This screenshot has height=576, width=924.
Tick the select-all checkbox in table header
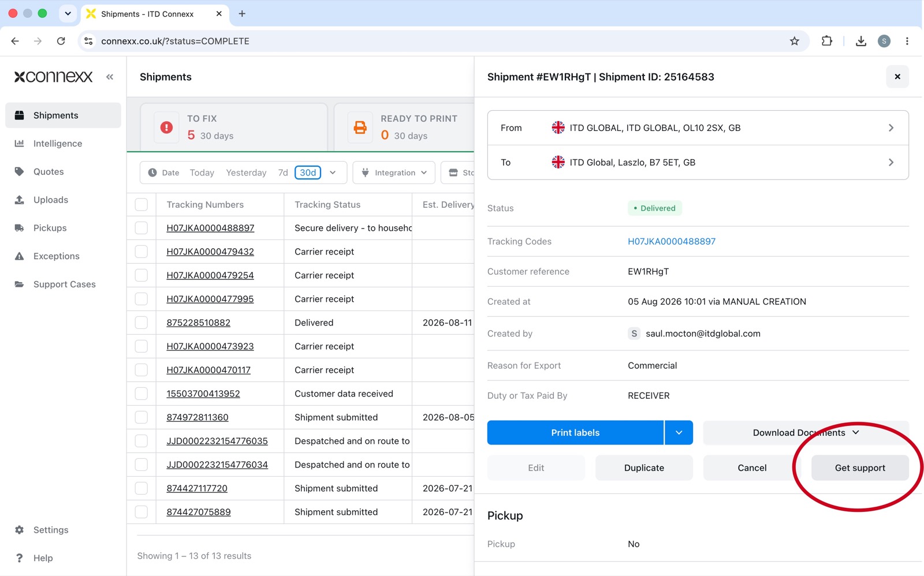click(x=141, y=204)
